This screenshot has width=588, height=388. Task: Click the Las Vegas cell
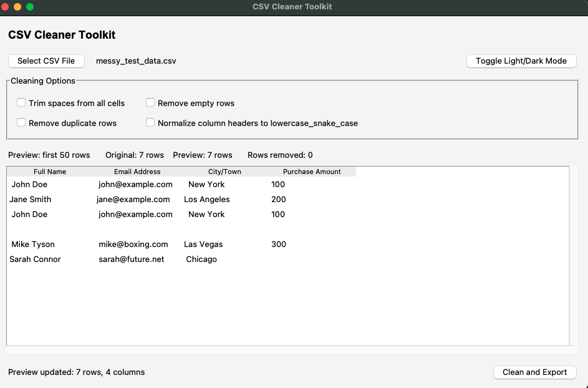(x=203, y=245)
